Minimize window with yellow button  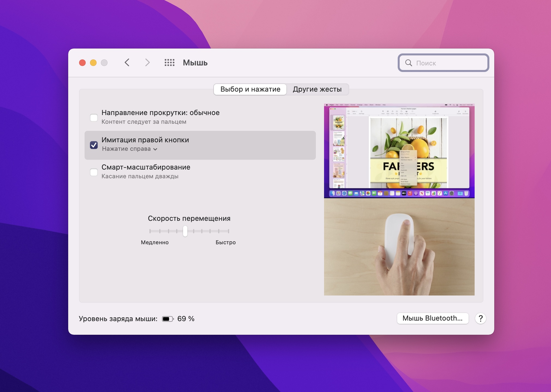[x=93, y=63]
